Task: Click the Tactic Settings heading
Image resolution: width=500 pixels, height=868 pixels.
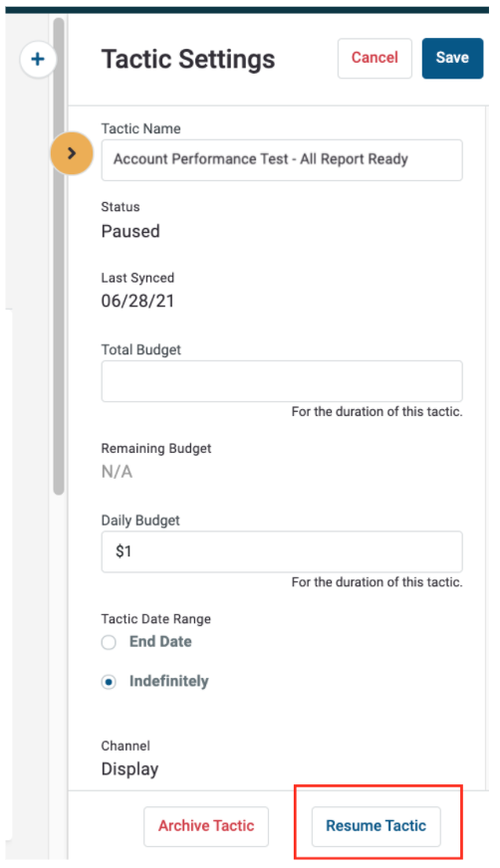Action: [x=188, y=60]
